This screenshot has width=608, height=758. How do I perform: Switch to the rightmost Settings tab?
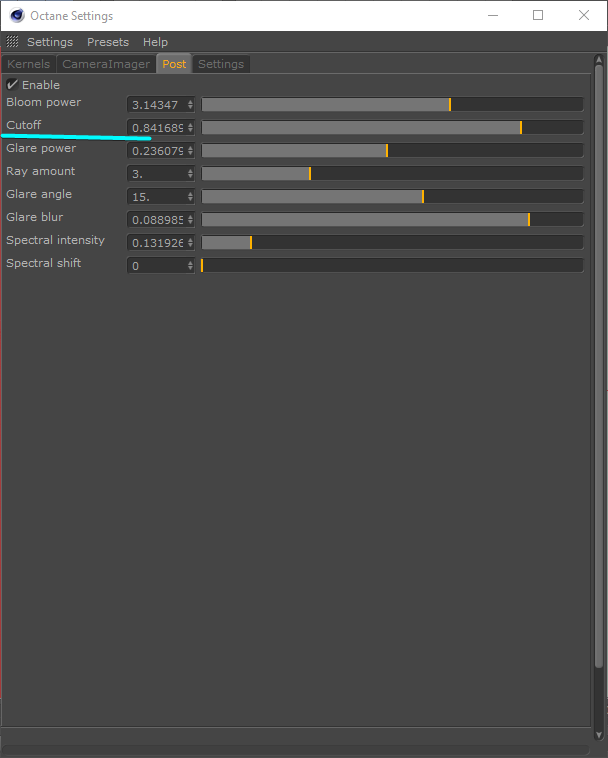(x=221, y=64)
